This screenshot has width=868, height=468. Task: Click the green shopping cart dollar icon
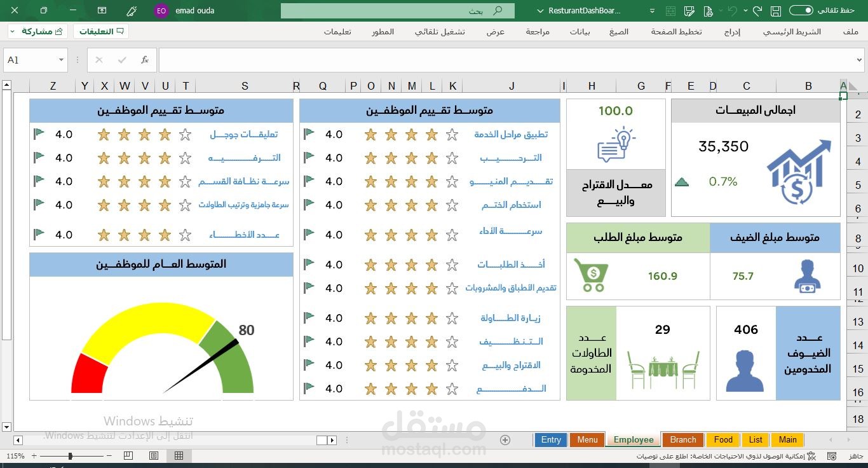pos(591,275)
